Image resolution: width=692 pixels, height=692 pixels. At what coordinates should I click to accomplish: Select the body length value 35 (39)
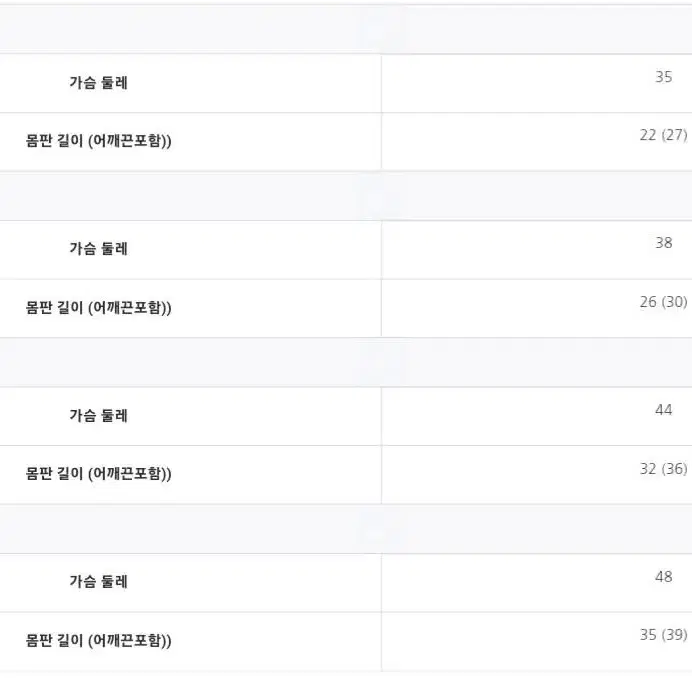click(663, 635)
